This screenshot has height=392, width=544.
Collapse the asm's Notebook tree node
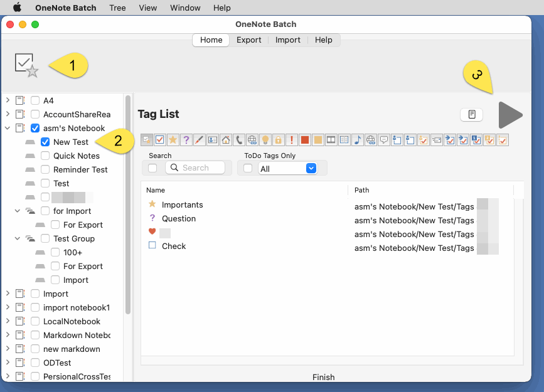pos(8,128)
